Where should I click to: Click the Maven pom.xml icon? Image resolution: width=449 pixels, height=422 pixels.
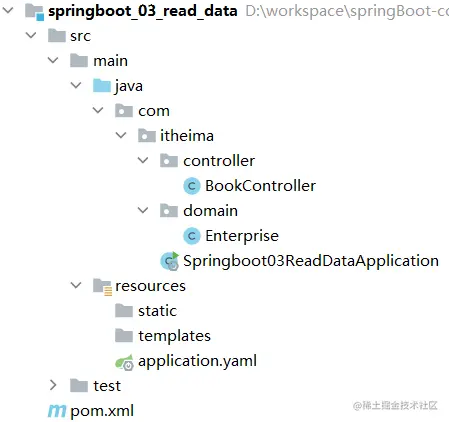[x=57, y=411]
